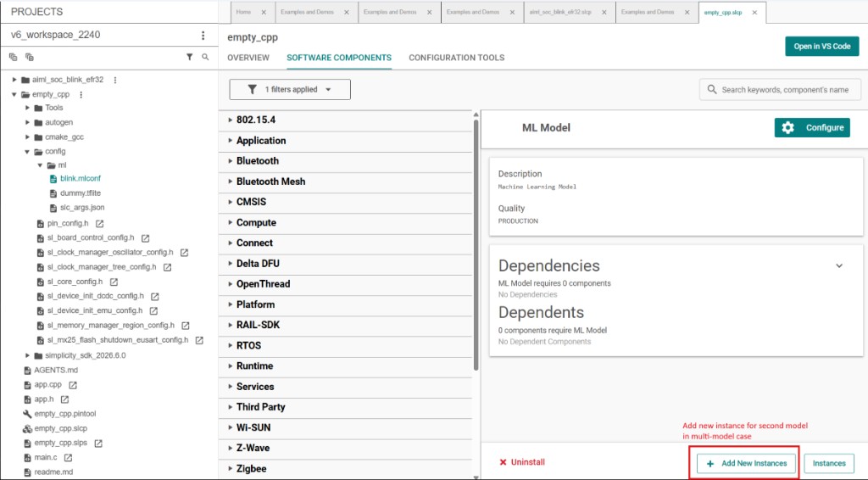Select the empty_cpp.slcp tab
This screenshot has height=480, width=868.
pyautogui.click(x=723, y=12)
